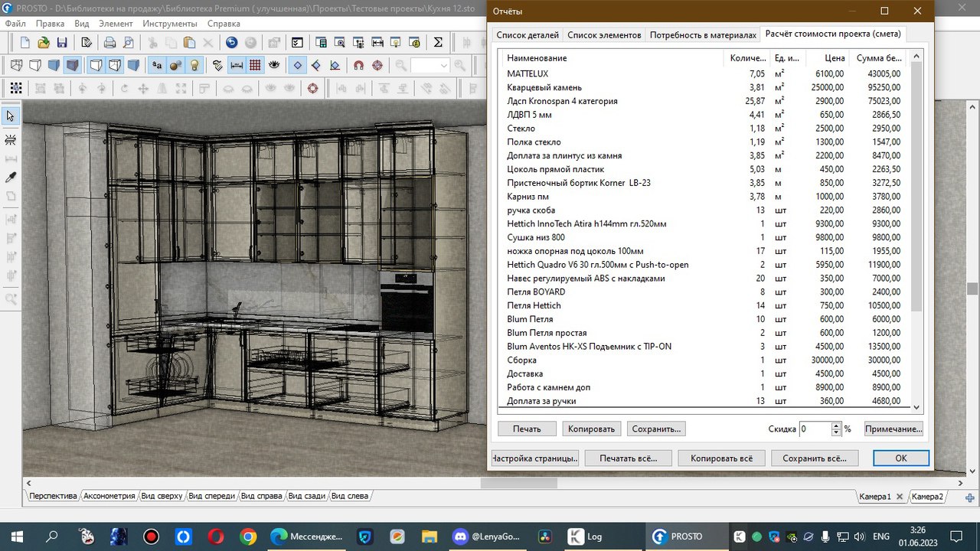Activate the eyedropper tool in the left toolbar
The width and height of the screenshot is (980, 551).
coord(11,176)
